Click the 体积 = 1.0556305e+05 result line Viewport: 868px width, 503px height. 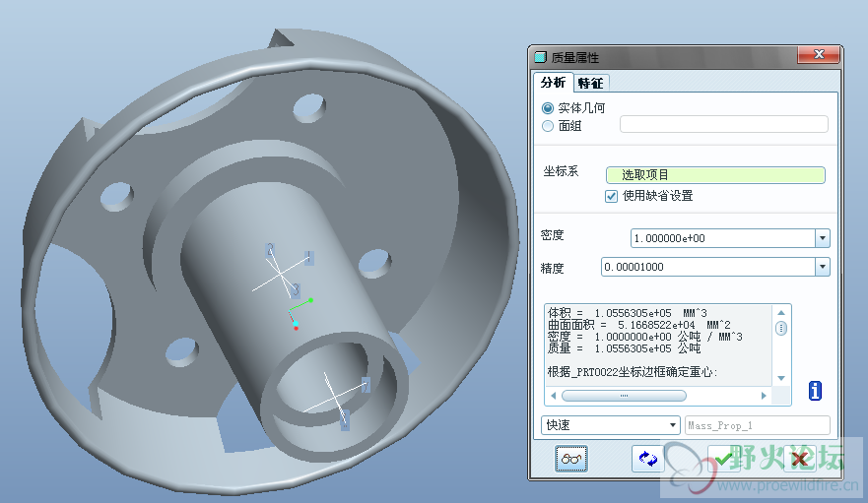(628, 313)
